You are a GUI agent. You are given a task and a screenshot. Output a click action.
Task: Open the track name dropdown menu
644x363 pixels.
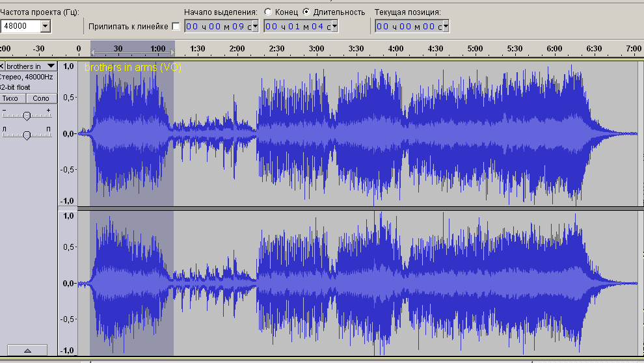51,66
